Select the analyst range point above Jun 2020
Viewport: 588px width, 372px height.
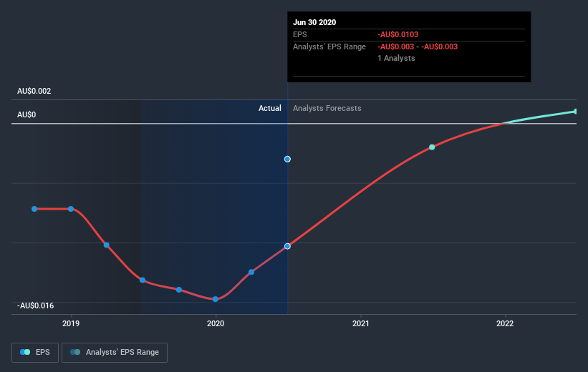pos(287,160)
